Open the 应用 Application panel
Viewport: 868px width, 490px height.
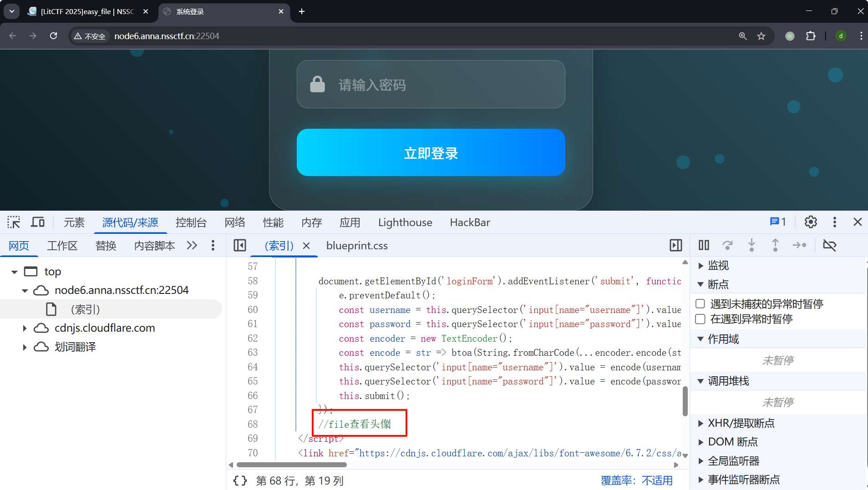pyautogui.click(x=350, y=222)
